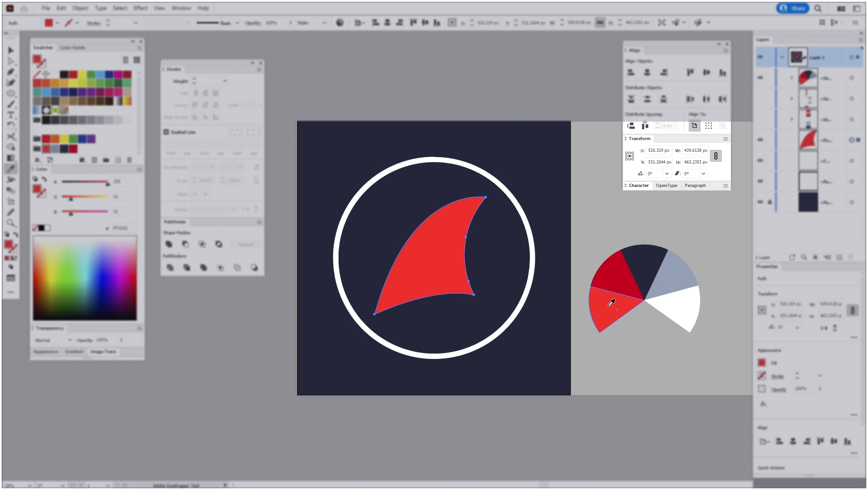The image size is (868, 490).
Task: Unlock the dark background sublayer
Action: point(770,202)
